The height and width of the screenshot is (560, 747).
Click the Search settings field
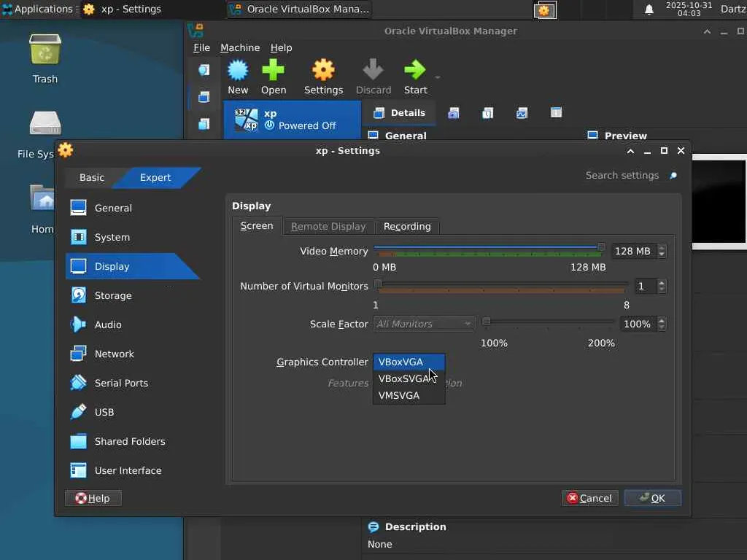(622, 175)
